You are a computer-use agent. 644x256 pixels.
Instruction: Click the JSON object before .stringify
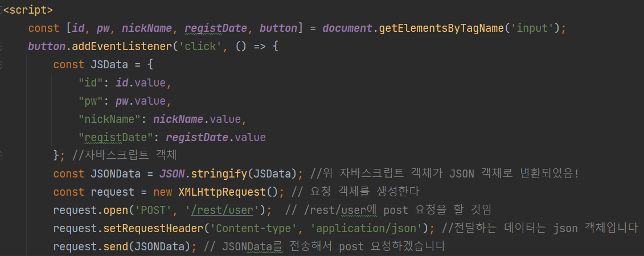pos(172,174)
